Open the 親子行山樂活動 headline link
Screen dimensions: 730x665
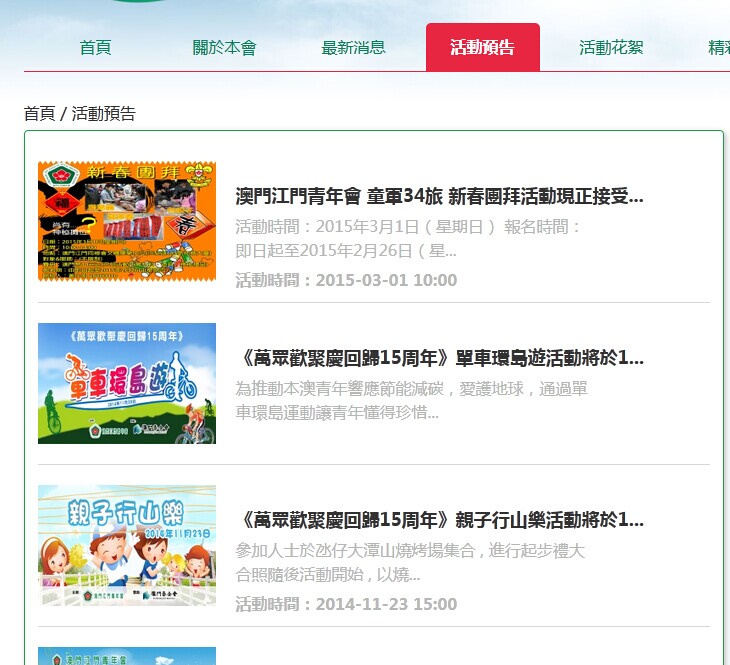click(439, 519)
